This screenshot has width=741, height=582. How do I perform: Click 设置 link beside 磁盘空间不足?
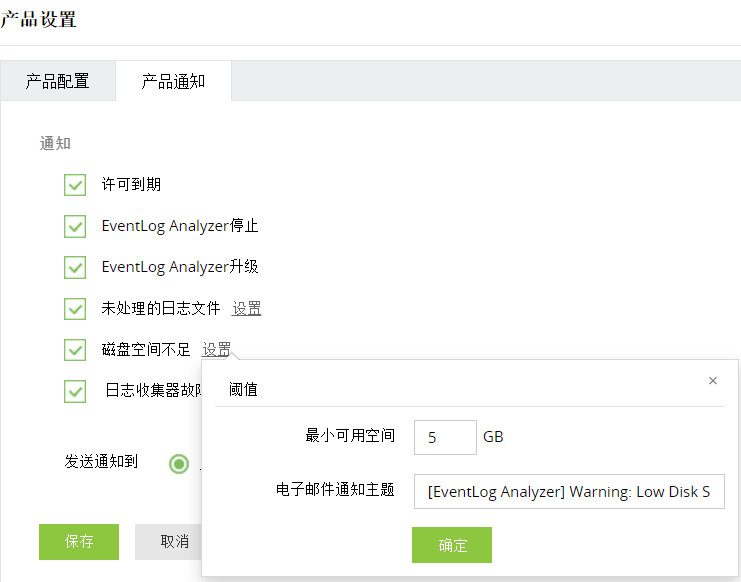(x=217, y=350)
